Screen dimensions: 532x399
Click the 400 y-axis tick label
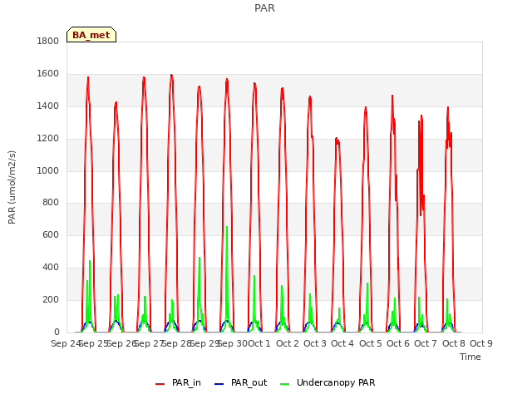click(51, 268)
